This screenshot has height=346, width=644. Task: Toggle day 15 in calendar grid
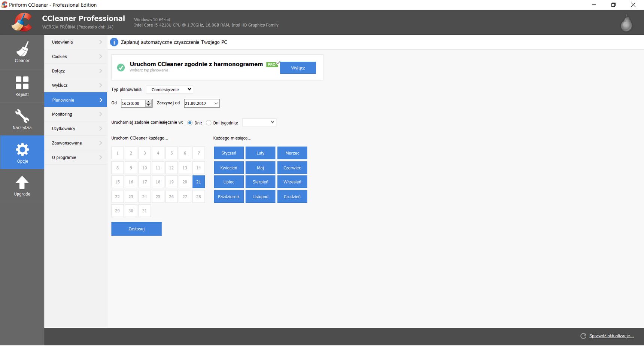click(118, 182)
